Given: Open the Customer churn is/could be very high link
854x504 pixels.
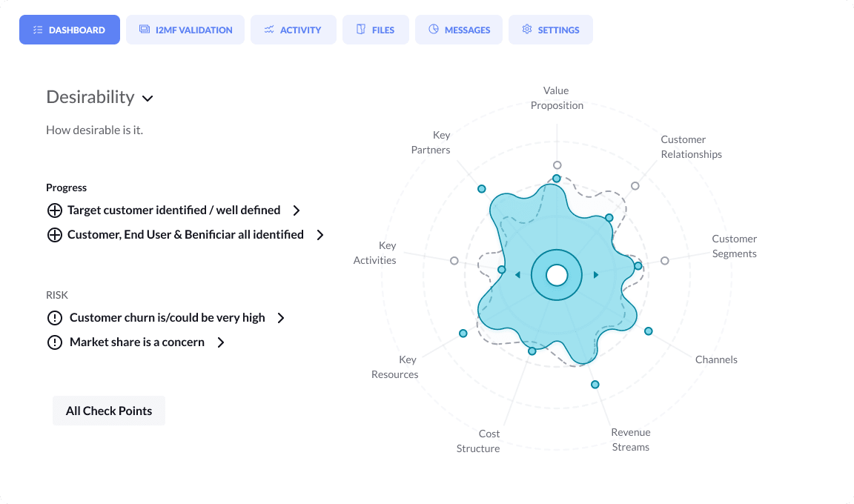Looking at the screenshot, I should tap(168, 318).
